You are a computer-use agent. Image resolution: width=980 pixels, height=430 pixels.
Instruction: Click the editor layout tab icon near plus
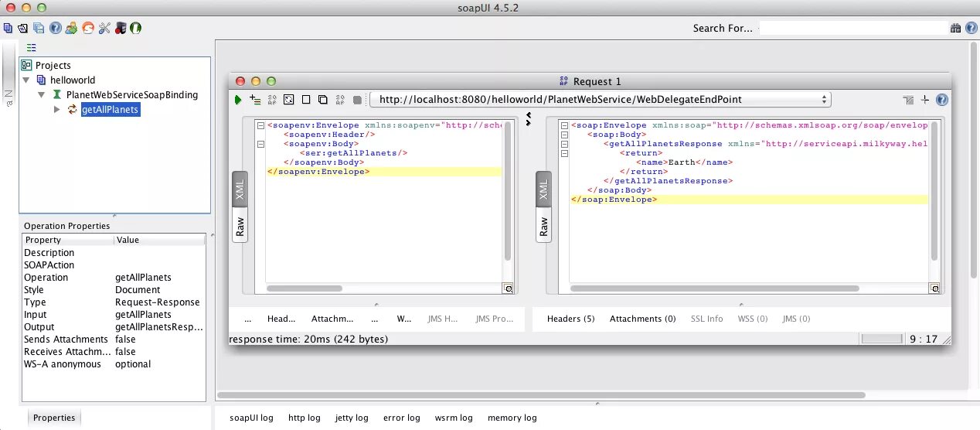[908, 100]
